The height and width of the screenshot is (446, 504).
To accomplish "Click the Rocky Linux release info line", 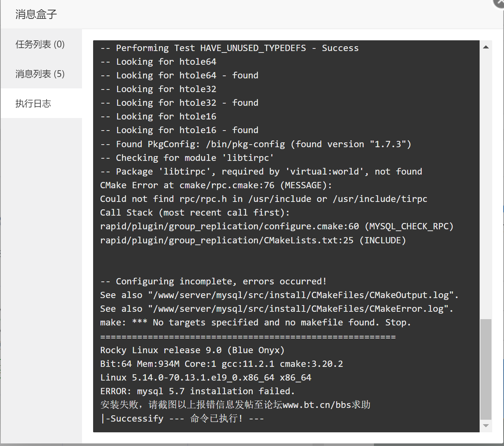I will click(x=192, y=350).
